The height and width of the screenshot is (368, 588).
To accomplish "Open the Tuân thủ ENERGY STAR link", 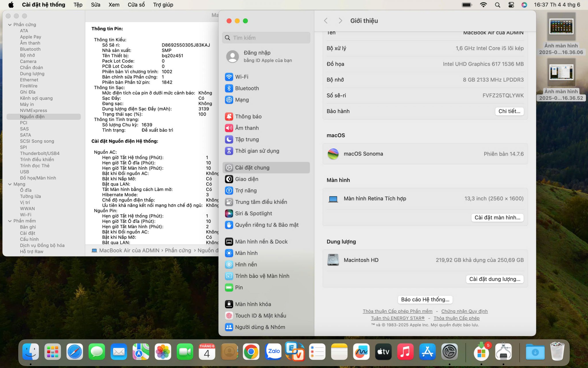I will click(x=398, y=318).
